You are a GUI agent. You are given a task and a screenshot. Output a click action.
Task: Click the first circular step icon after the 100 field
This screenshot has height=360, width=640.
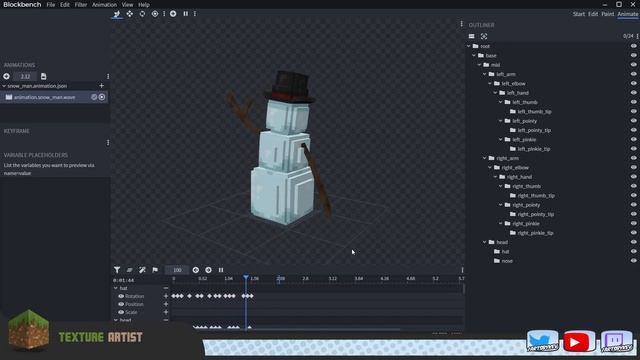pos(196,270)
